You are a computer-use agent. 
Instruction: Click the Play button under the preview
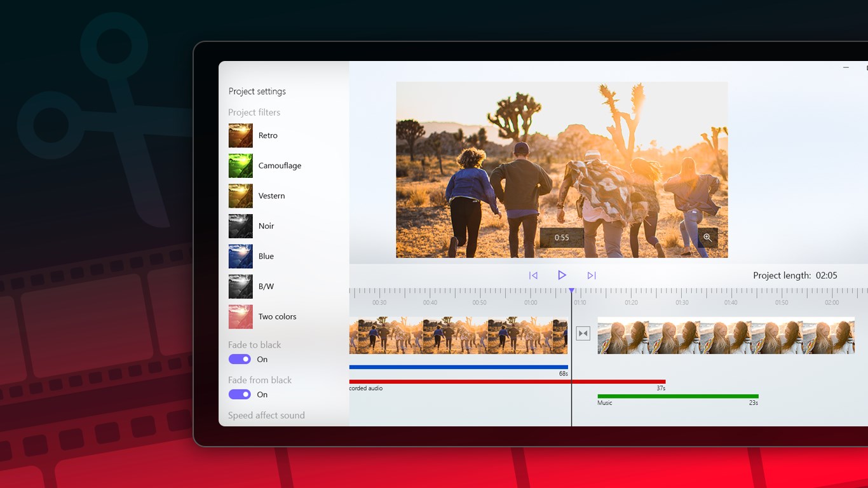562,275
